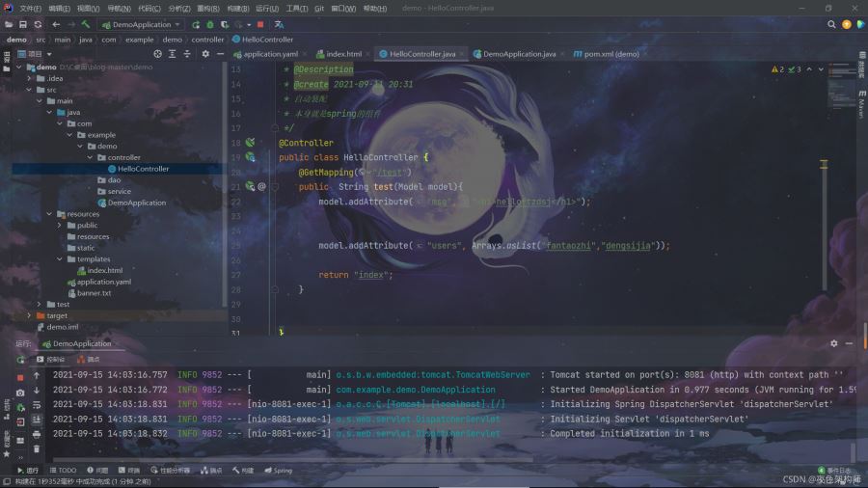Image resolution: width=868 pixels, height=488 pixels.
Task: Collapse the demo root project node
Action: (19, 67)
